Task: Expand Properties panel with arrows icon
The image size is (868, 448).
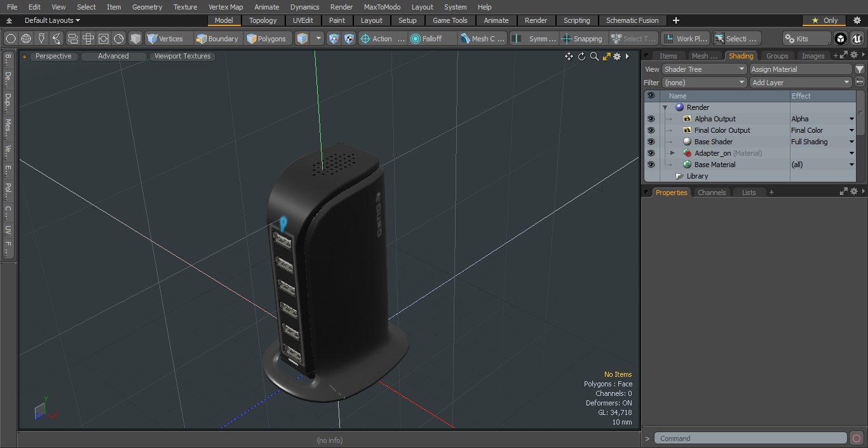Action: pyautogui.click(x=844, y=191)
